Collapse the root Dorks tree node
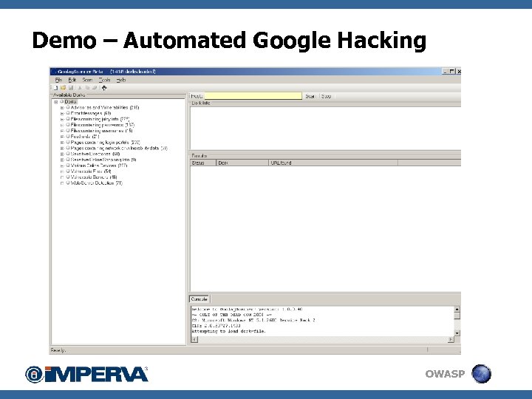 pyautogui.click(x=56, y=102)
